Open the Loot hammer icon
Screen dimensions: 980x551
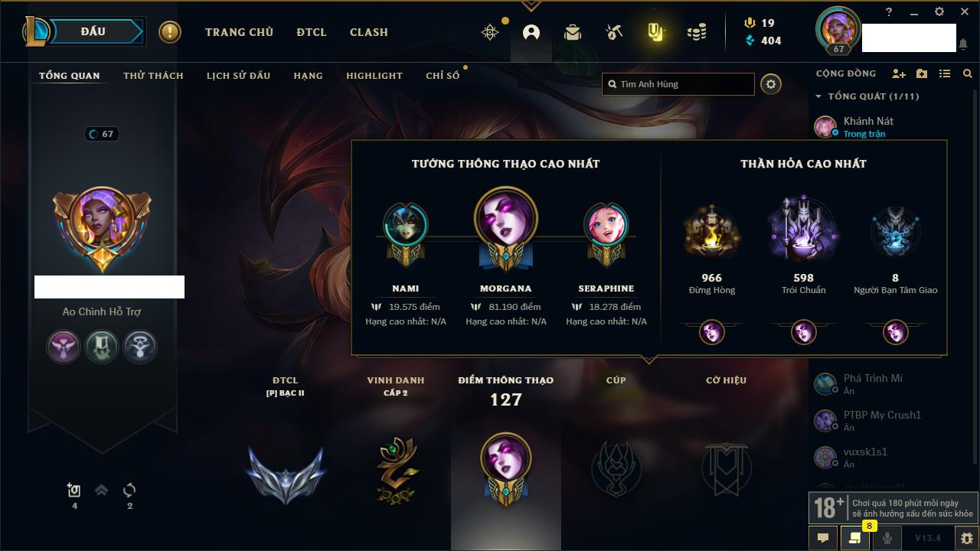pos(613,32)
